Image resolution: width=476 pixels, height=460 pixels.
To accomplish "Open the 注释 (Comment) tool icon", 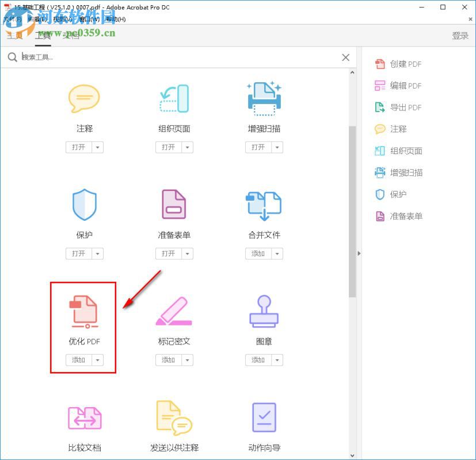I will (x=85, y=98).
